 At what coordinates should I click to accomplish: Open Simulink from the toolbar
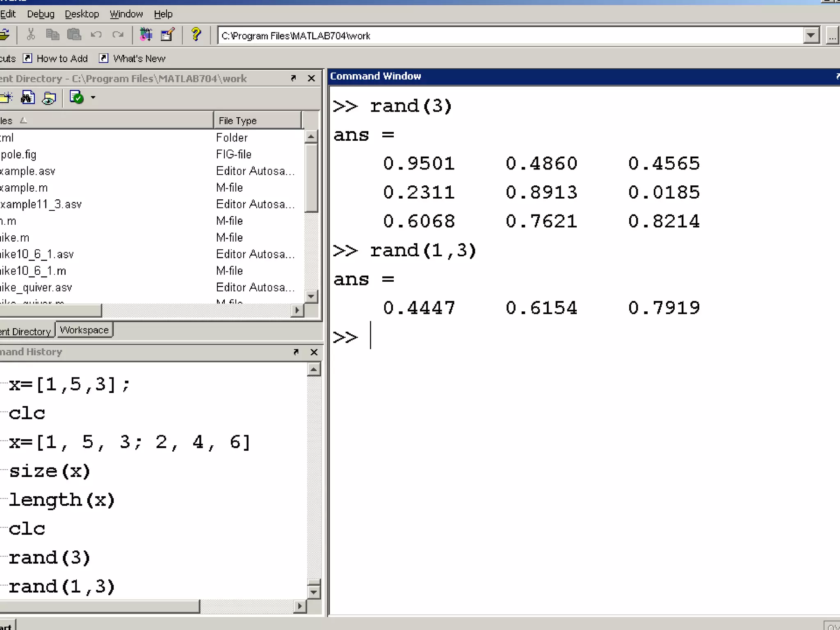146,35
